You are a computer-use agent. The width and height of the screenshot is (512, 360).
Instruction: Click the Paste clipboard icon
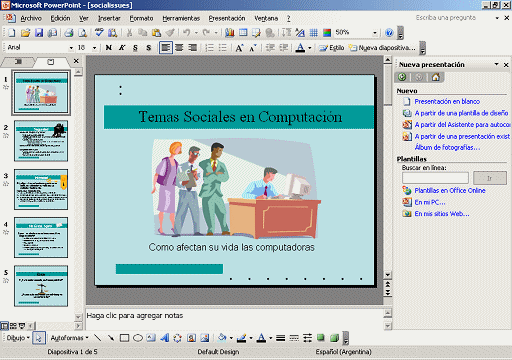point(156,33)
